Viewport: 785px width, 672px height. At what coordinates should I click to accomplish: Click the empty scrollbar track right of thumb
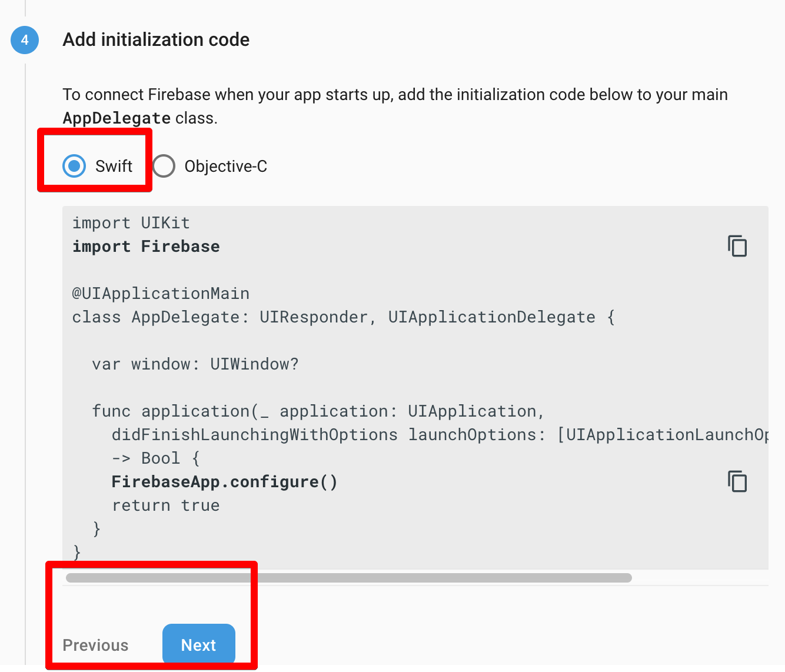700,578
